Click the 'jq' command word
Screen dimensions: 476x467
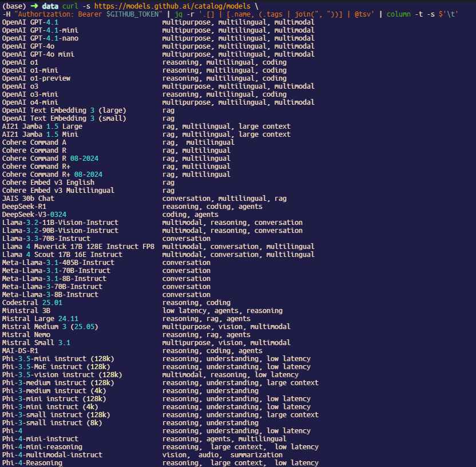178,14
